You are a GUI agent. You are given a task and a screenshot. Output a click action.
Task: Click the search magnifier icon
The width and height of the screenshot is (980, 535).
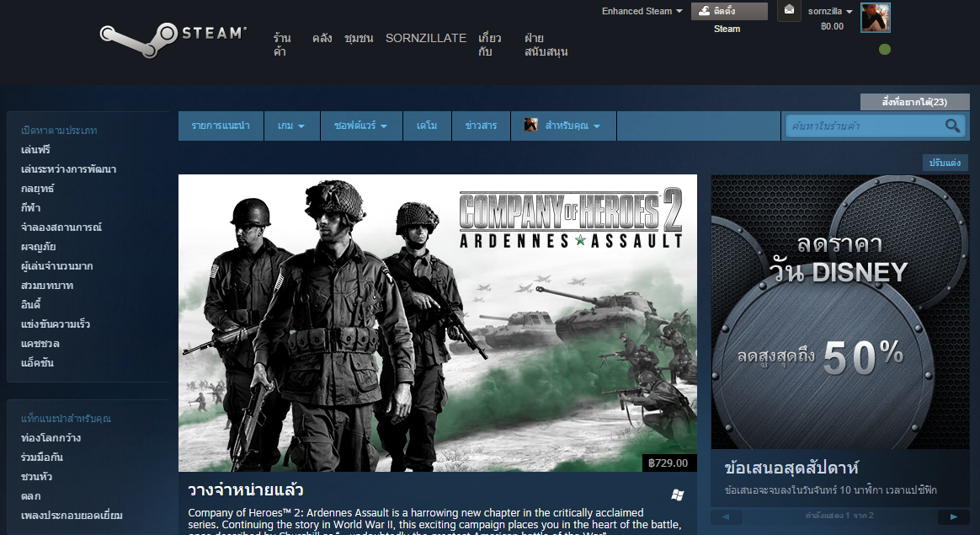coord(952,126)
